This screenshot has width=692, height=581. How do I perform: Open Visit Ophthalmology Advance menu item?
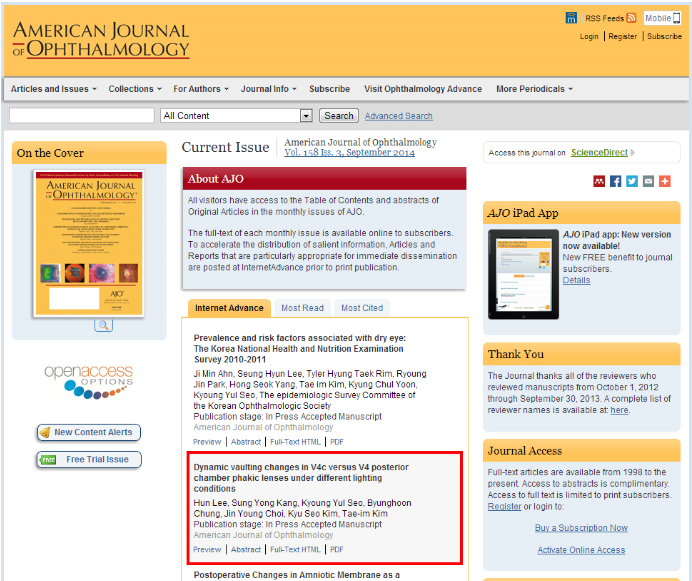coord(423,89)
